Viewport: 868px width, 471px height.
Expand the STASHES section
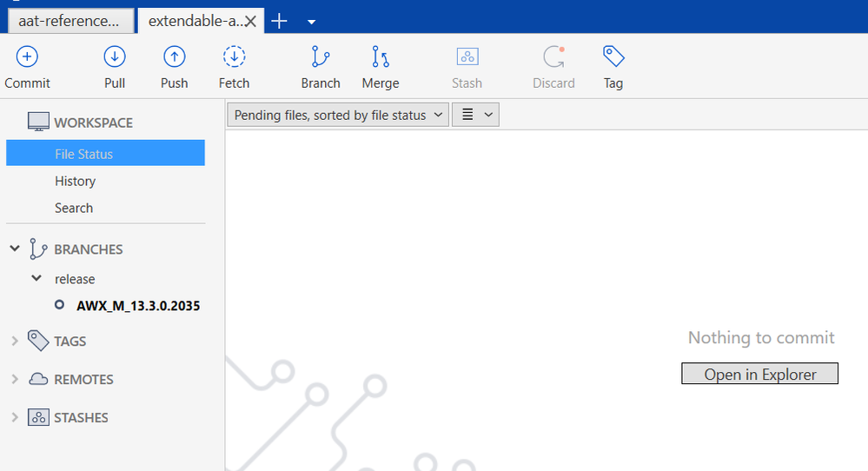click(15, 417)
